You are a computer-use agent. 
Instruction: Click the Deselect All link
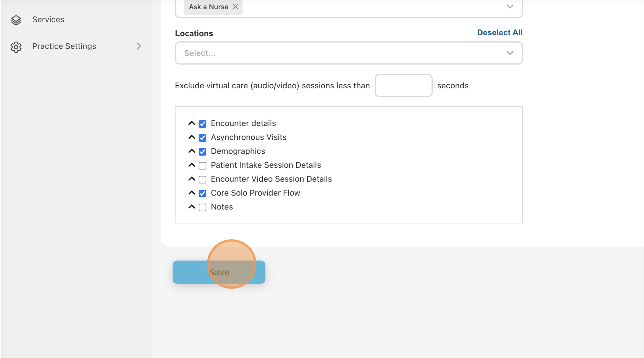click(499, 33)
